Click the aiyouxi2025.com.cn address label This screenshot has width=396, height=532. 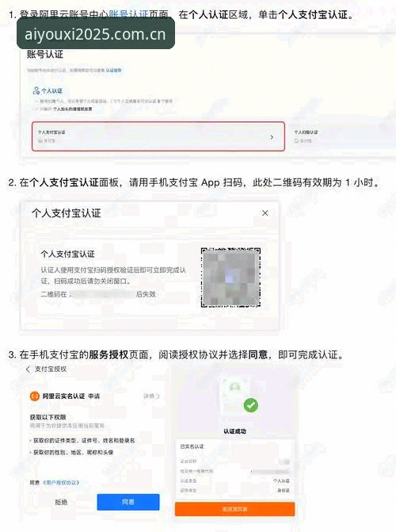(x=96, y=34)
